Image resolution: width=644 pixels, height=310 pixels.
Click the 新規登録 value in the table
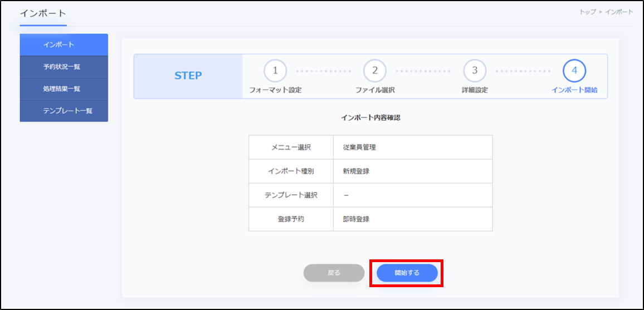[x=356, y=171]
